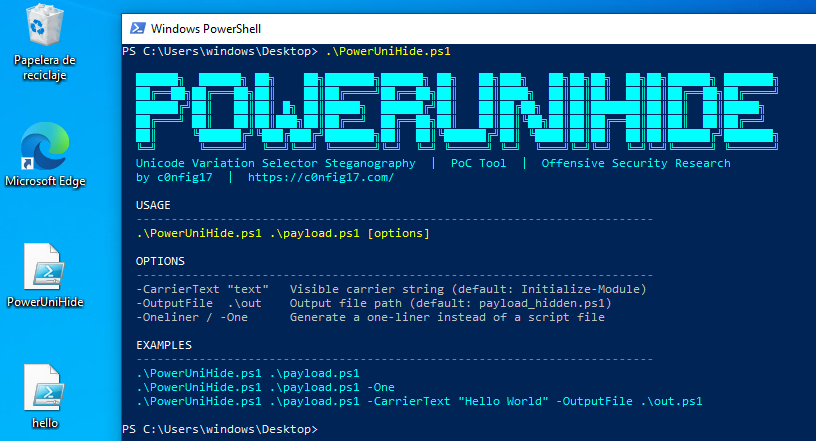Click the https://c0nfig17.com/ URL in the banner
This screenshot has height=441, width=816.
[320, 177]
